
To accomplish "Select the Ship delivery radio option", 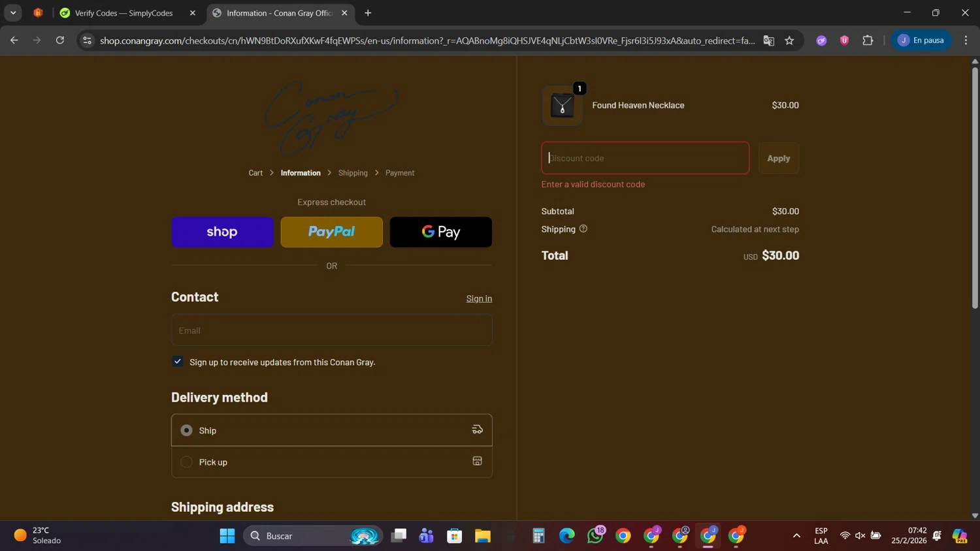I will (x=187, y=430).
